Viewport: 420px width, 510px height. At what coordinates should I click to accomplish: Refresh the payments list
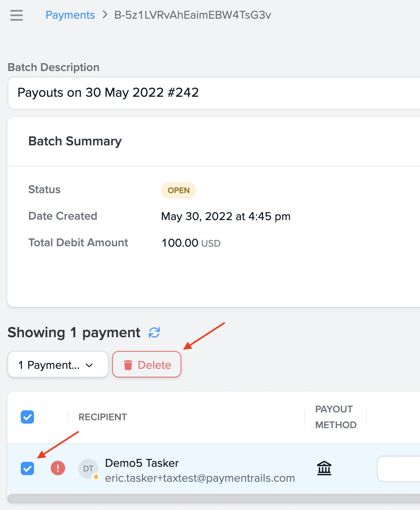[x=154, y=333]
